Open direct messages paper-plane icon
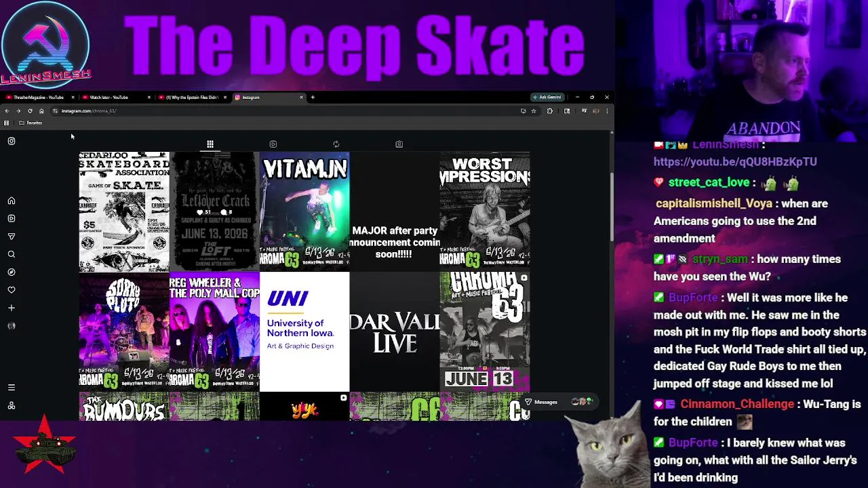The height and width of the screenshot is (488, 868). [12, 237]
